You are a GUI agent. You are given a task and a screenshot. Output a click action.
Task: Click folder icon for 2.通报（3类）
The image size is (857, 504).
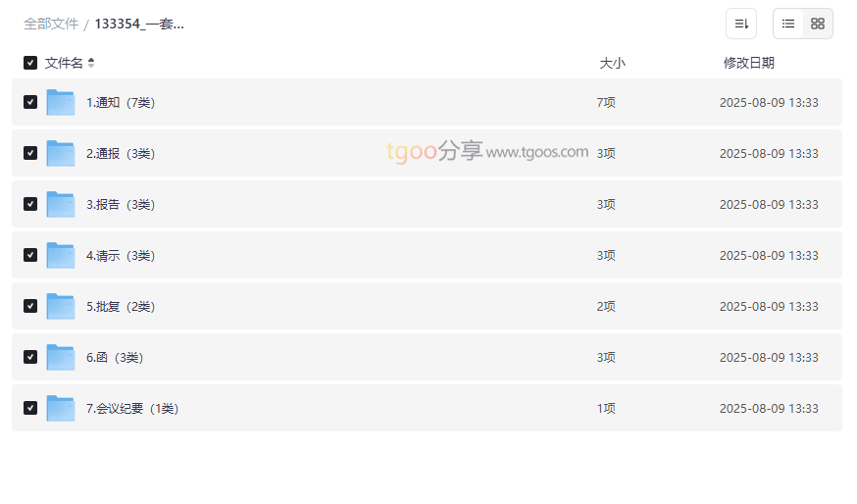click(x=61, y=153)
